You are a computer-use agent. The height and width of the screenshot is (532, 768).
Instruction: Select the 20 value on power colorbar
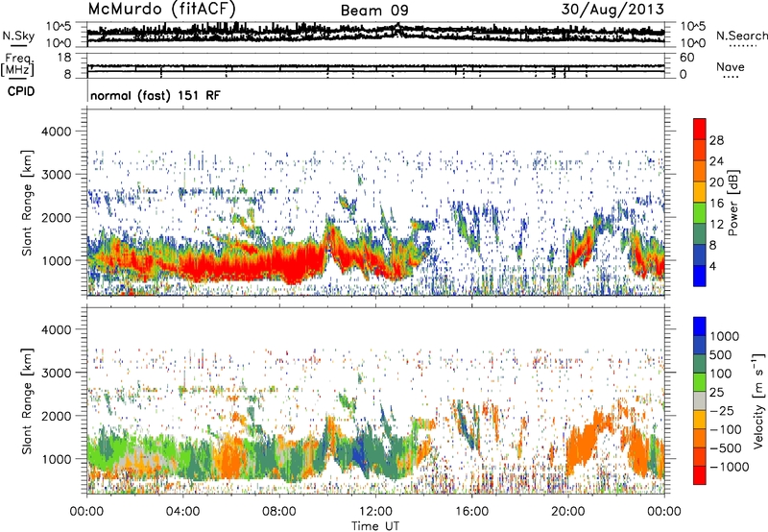[x=716, y=182]
